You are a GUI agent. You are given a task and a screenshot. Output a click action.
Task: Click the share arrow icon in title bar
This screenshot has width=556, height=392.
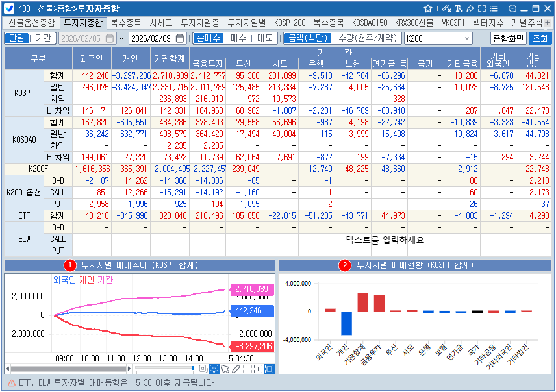[470, 8]
